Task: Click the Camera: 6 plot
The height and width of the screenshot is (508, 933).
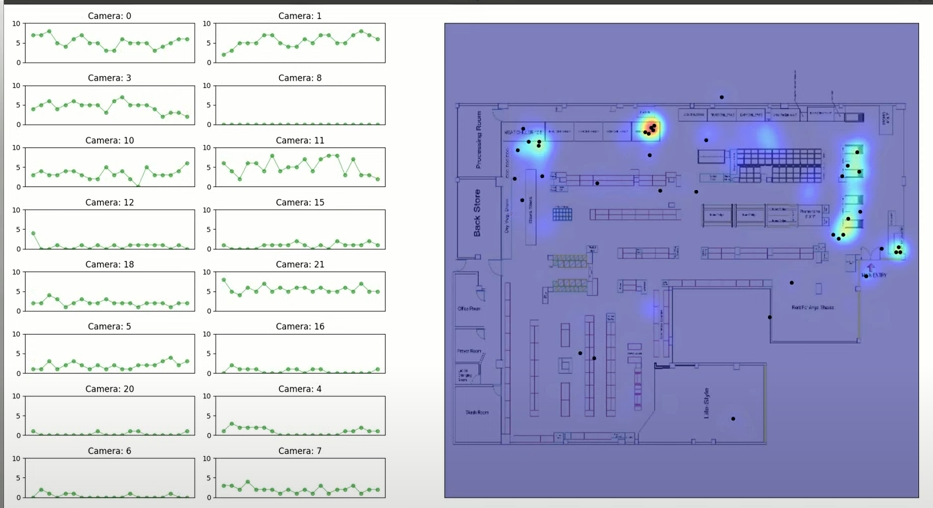Action: pyautogui.click(x=110, y=478)
